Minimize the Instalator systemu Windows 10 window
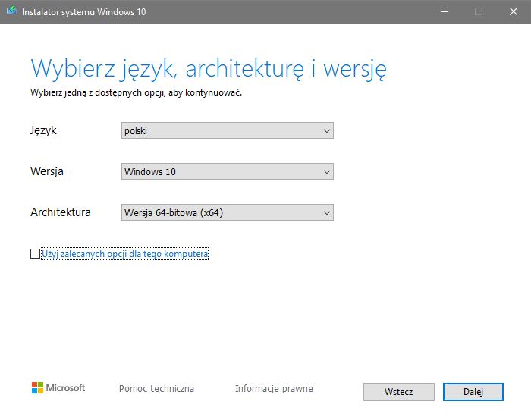This screenshot has height=420, width=531. point(445,11)
